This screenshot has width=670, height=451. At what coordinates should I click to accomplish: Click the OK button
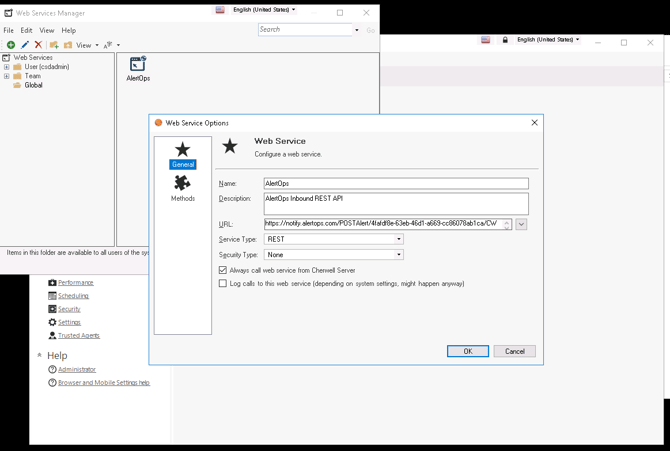coord(467,351)
